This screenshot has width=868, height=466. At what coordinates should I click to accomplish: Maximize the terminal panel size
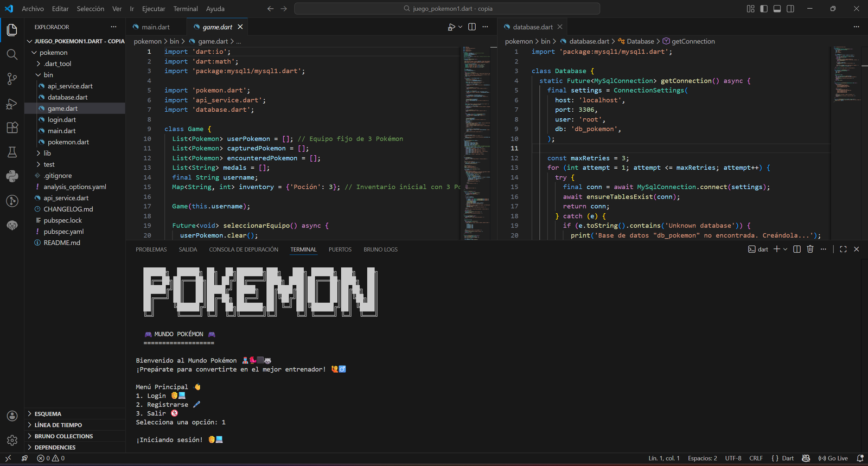pos(843,249)
